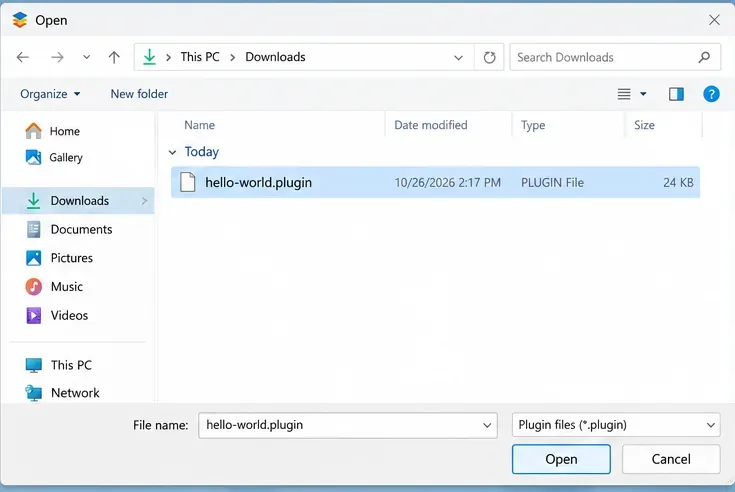This screenshot has width=735, height=492.
Task: Create a New folder
Action: coord(139,94)
